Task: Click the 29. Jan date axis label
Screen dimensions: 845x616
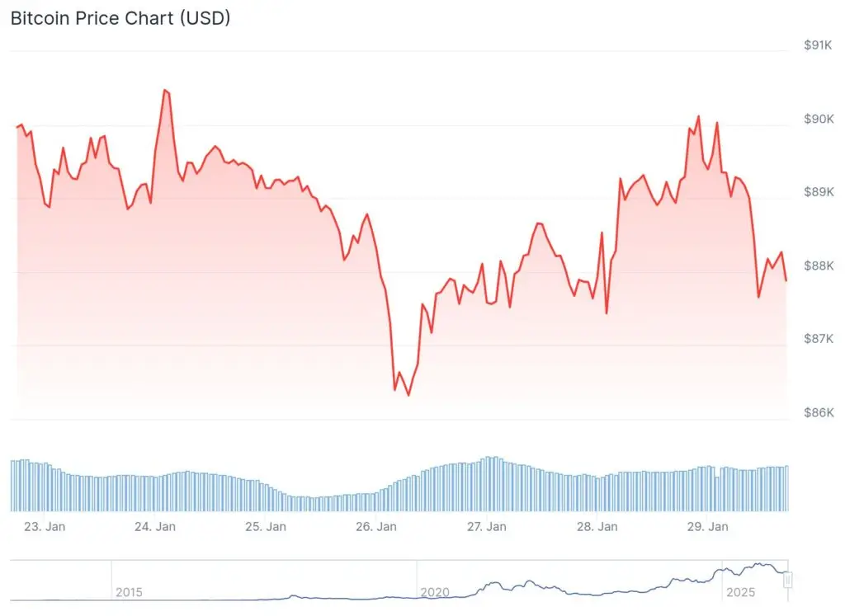Action: click(x=708, y=526)
